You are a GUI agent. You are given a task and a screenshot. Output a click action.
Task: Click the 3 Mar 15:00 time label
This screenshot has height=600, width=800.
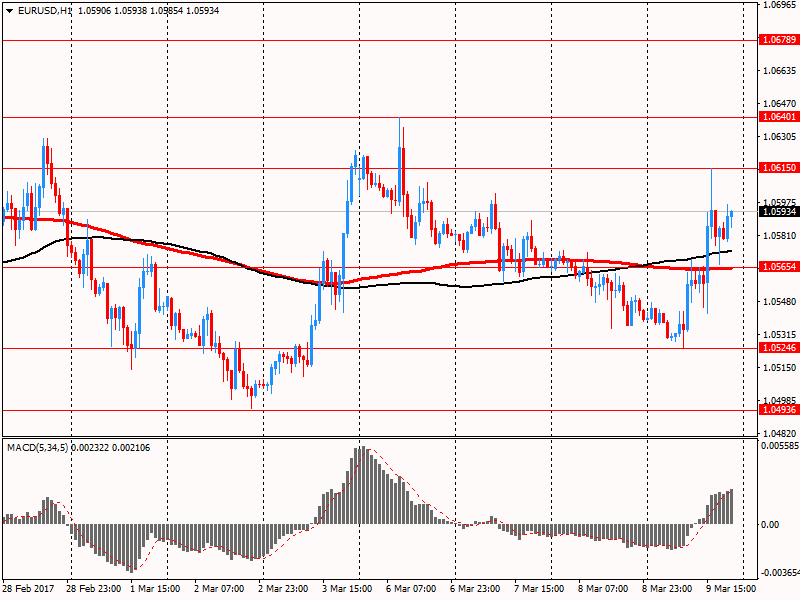[x=347, y=588]
